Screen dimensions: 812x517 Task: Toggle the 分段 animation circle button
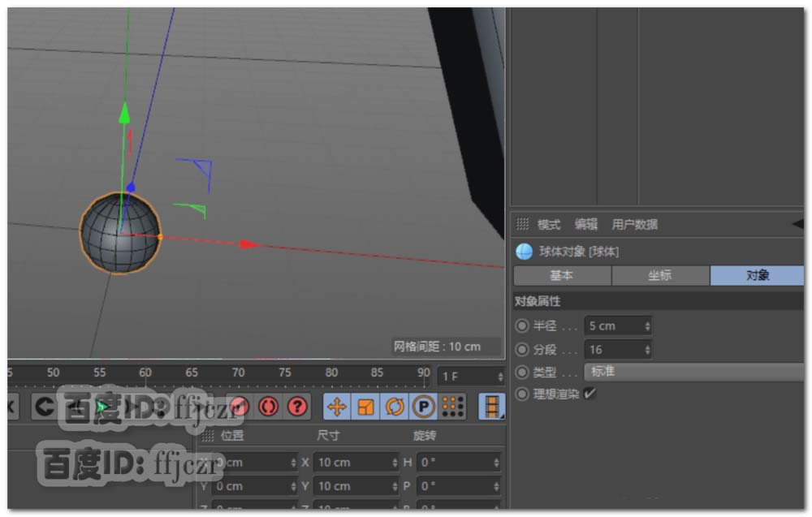[x=522, y=349]
